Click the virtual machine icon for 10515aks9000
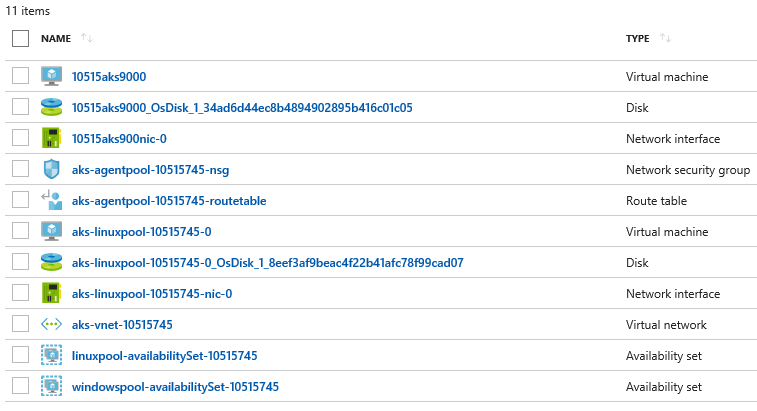This screenshot has width=757, height=411. (51, 76)
